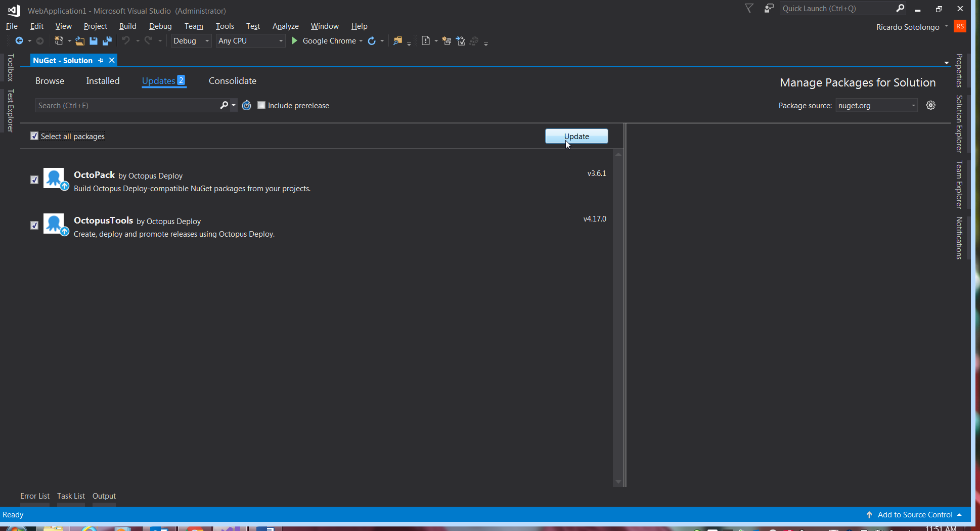Open the Debug configuration dropdown
The width and height of the screenshot is (980, 531).
click(191, 41)
